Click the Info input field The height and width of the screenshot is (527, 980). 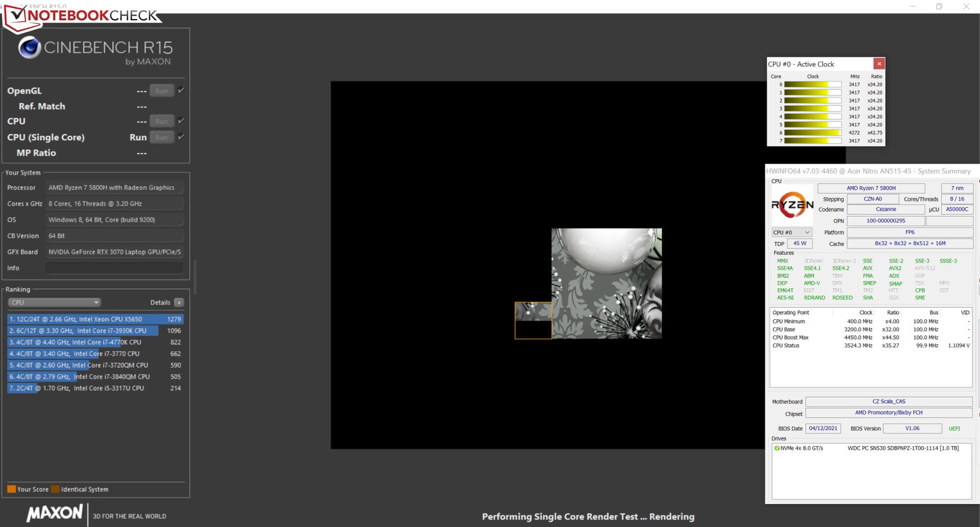pos(115,268)
